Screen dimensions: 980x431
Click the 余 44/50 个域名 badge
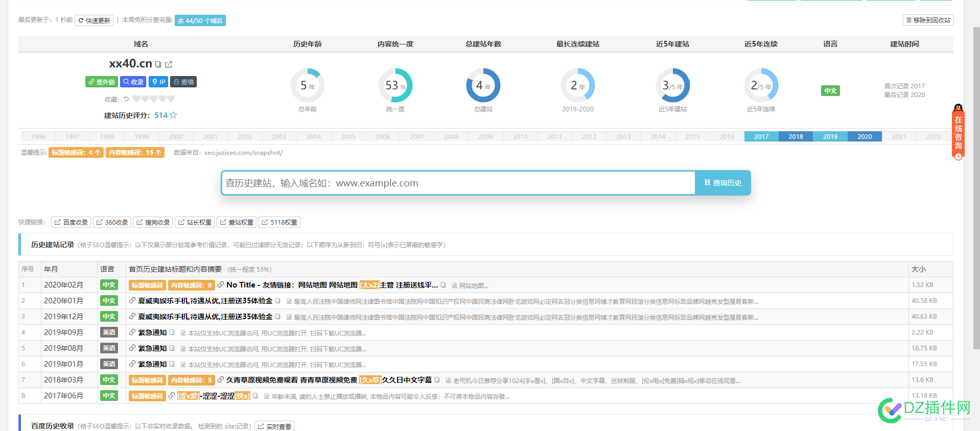(x=200, y=20)
